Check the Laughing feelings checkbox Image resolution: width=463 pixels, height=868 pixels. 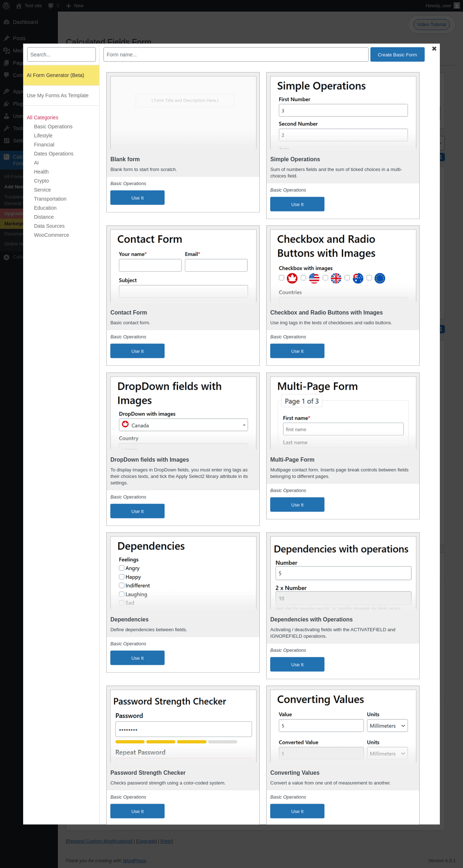122,594
